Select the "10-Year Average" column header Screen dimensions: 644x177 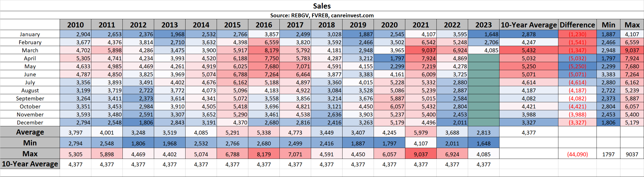tap(529, 25)
